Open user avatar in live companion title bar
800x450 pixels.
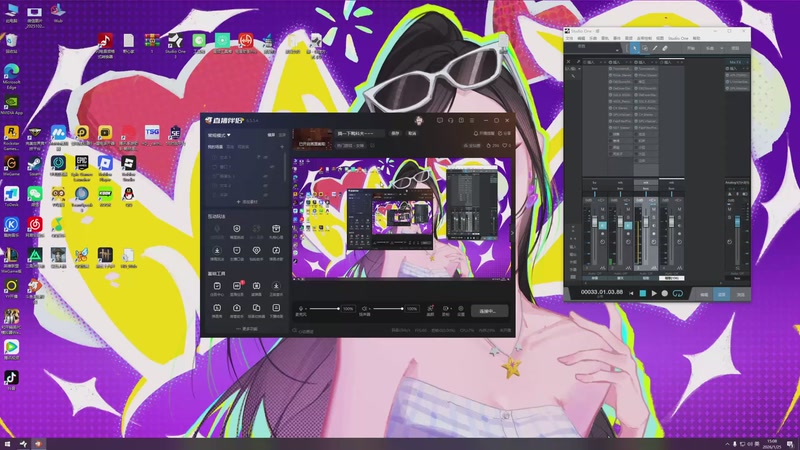419,120
